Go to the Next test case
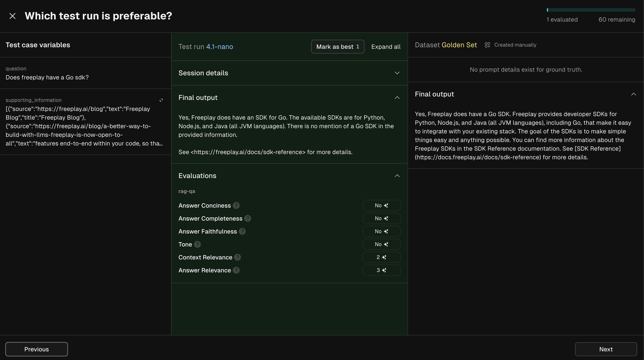 point(605,349)
